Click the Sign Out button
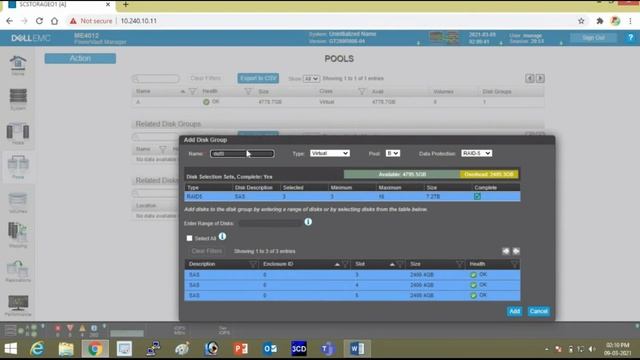The height and width of the screenshot is (360, 640). pos(593,38)
